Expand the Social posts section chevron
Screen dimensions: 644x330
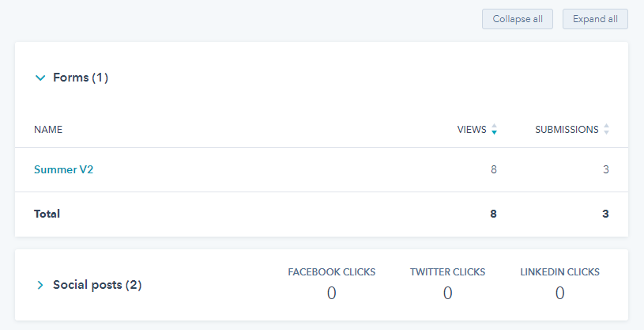point(40,285)
